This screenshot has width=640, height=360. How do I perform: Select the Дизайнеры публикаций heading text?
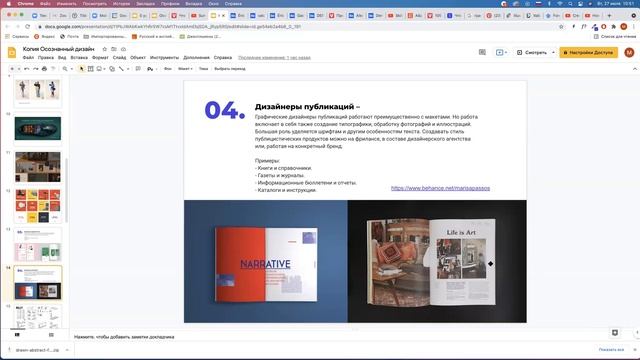tap(307, 107)
